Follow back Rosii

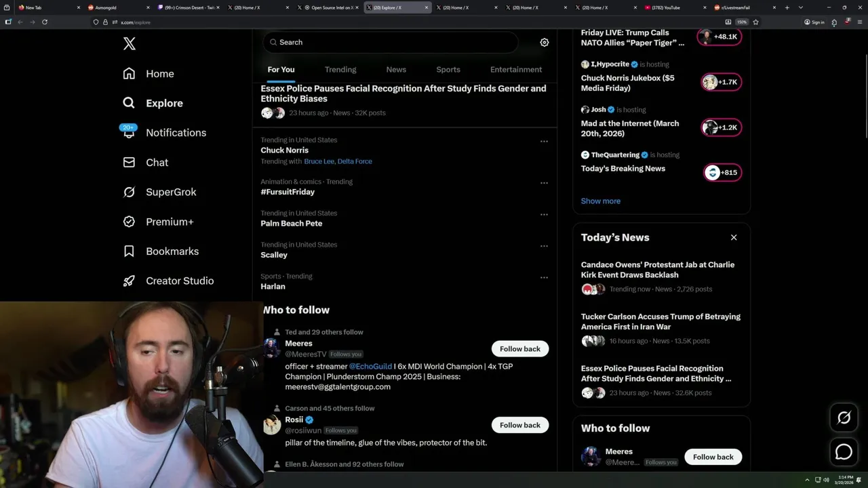[x=520, y=425]
